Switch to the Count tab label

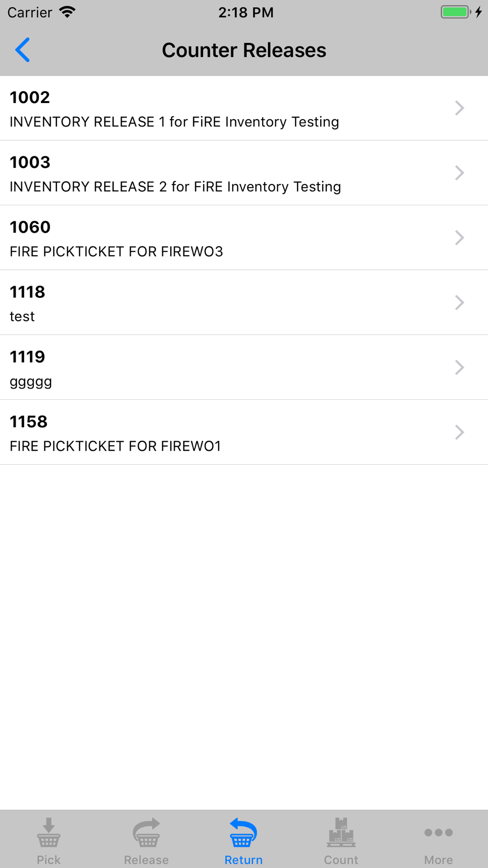341,860
